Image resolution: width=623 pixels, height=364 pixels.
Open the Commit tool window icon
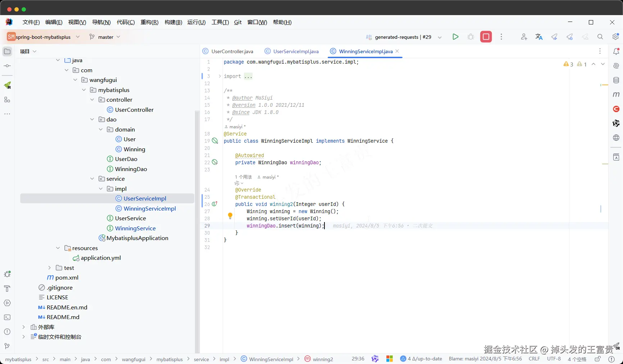click(7, 66)
